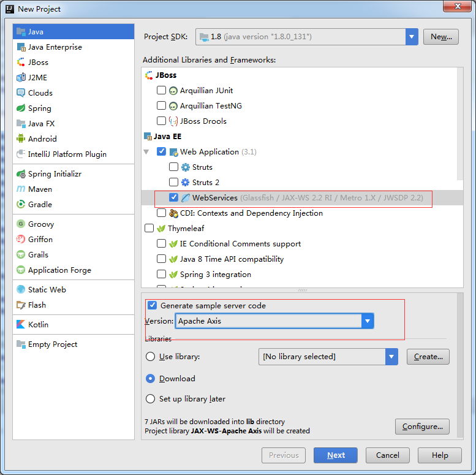Click the Thymeleaf leaf icon
Viewport: 476px width, 475px height.
(x=161, y=229)
